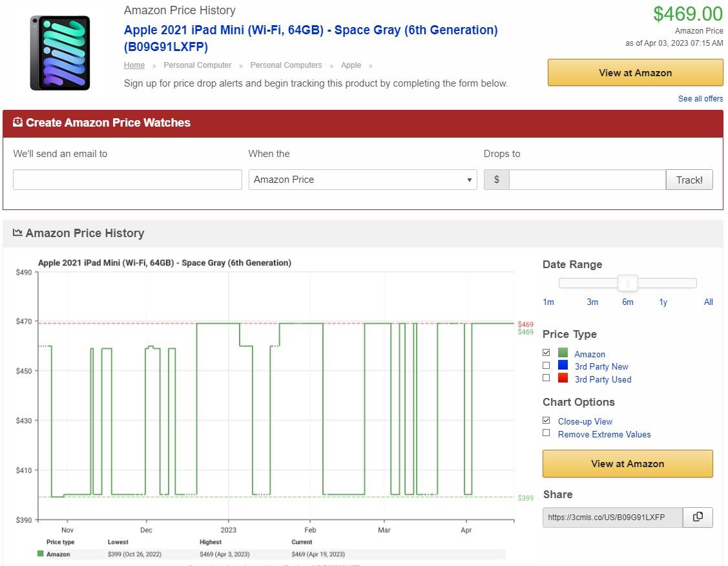Viewport: 728px width, 566px height.
Task: Toggle the Close-up View checkbox
Action: tap(546, 421)
